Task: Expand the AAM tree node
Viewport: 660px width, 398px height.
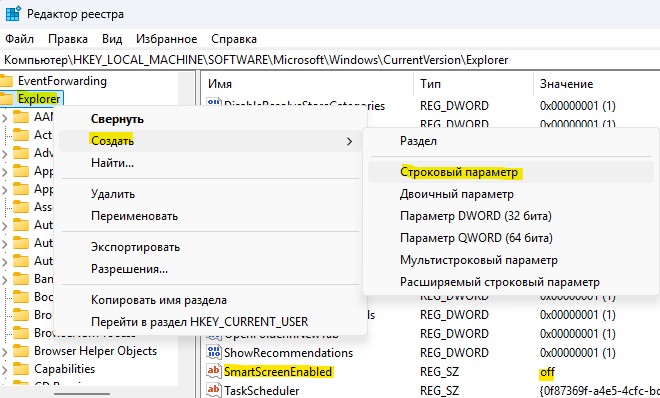Action: click(x=5, y=117)
